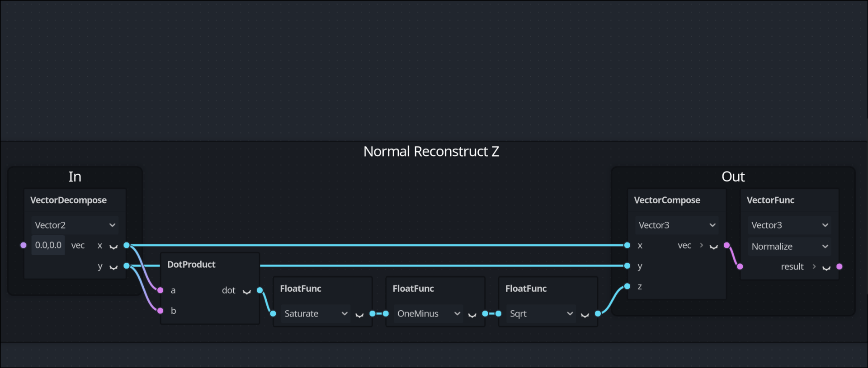Viewport: 868px width, 368px height.
Task: Click the result output port of VectorFunc
Action: click(840, 266)
